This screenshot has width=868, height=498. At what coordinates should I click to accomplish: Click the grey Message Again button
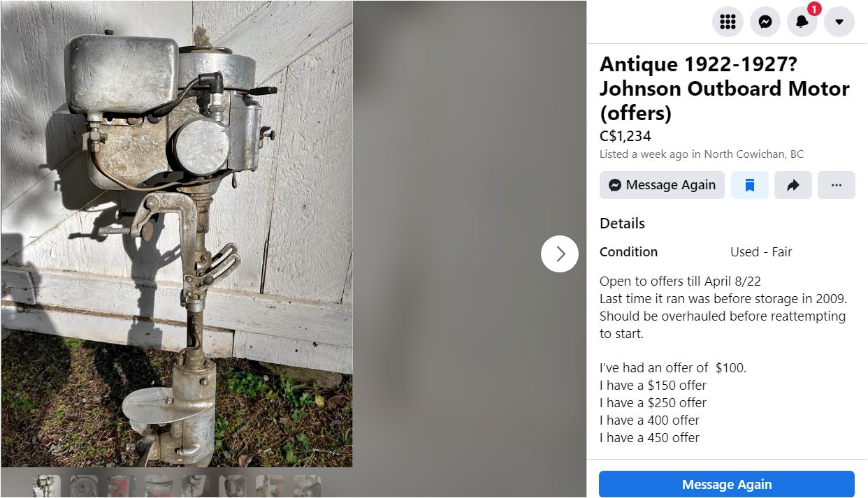[x=662, y=185]
